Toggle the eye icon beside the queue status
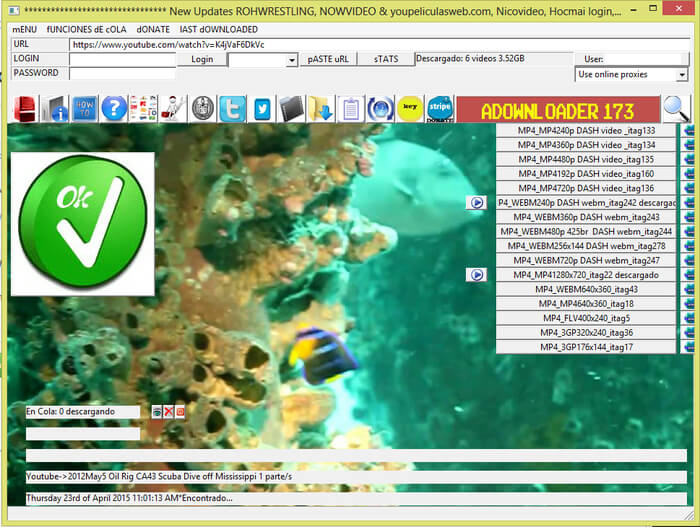This screenshot has width=700, height=527. click(x=157, y=411)
